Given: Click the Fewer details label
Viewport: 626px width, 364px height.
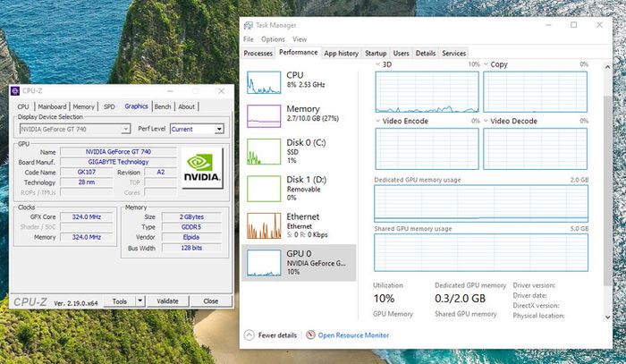Looking at the screenshot, I should (277, 335).
